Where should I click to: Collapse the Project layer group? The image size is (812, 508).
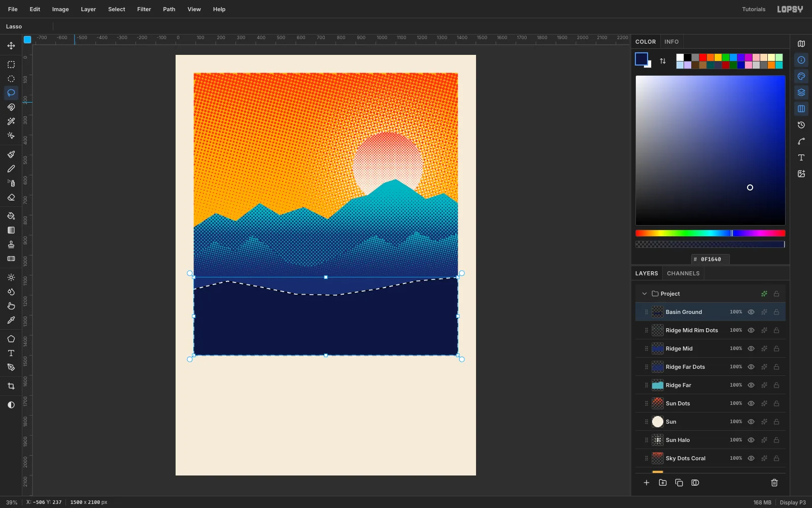(645, 294)
